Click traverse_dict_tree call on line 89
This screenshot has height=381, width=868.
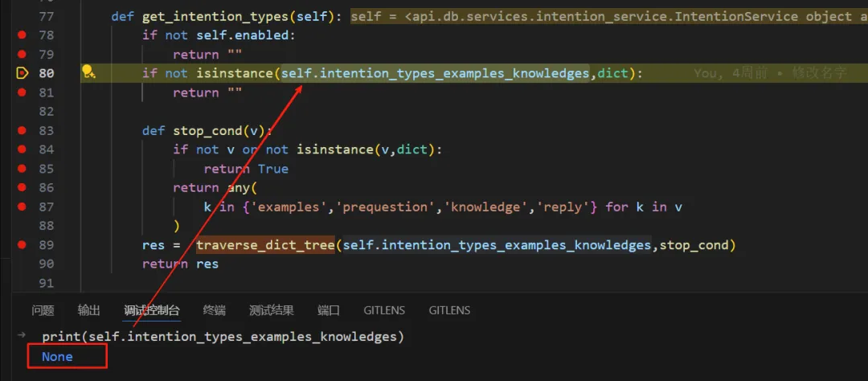coord(266,245)
